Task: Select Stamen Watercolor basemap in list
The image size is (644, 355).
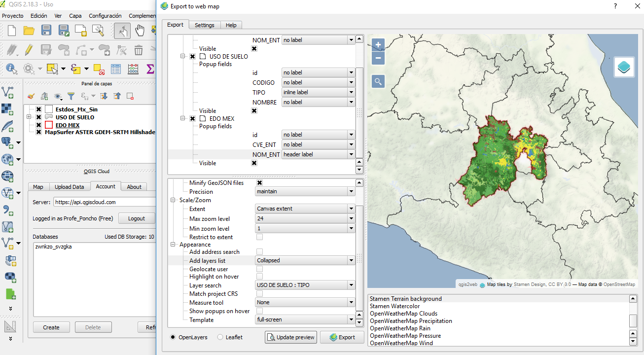Action: [x=394, y=306]
